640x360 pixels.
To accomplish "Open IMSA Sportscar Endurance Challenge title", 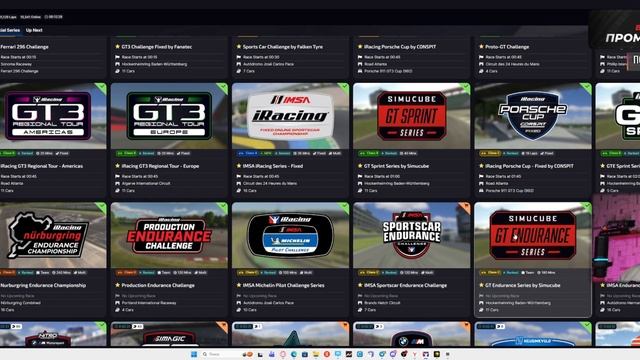I will (x=405, y=285).
